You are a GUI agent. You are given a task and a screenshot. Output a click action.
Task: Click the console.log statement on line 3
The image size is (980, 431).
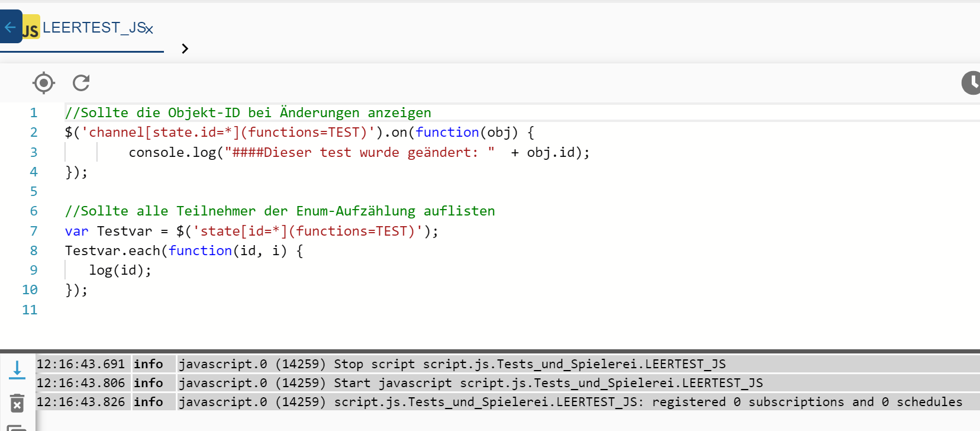click(x=359, y=152)
